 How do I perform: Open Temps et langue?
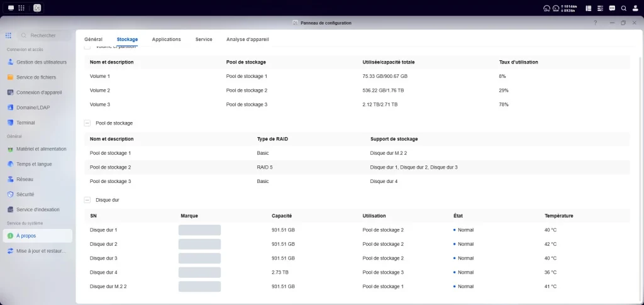pyautogui.click(x=37, y=164)
